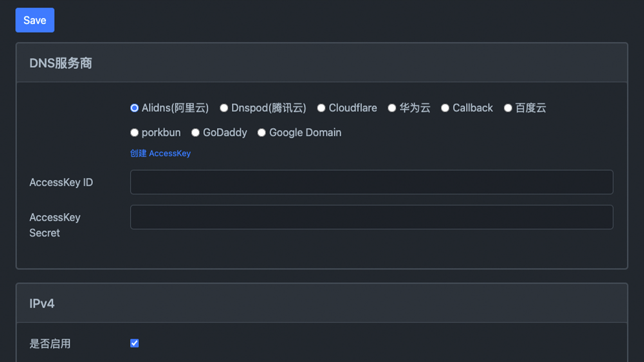Screen dimensions: 644x362
Task: Focus the AccessKey ID input field
Action: pos(371,182)
